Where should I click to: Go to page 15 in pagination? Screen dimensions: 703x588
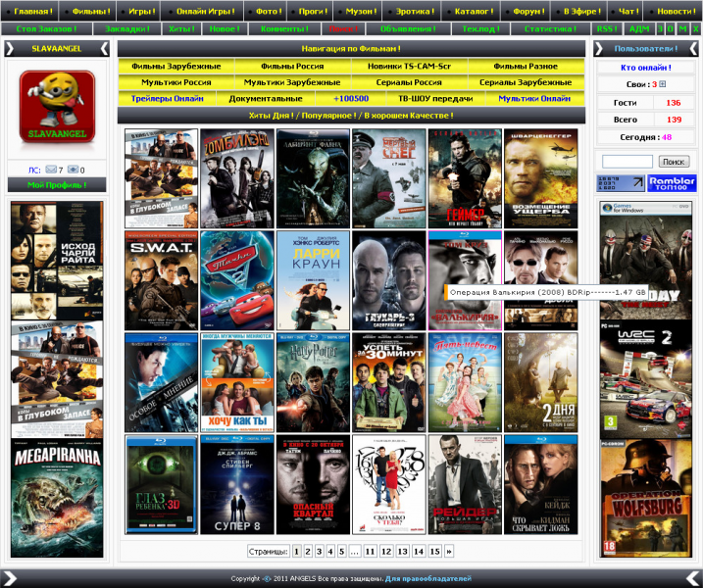pos(435,551)
